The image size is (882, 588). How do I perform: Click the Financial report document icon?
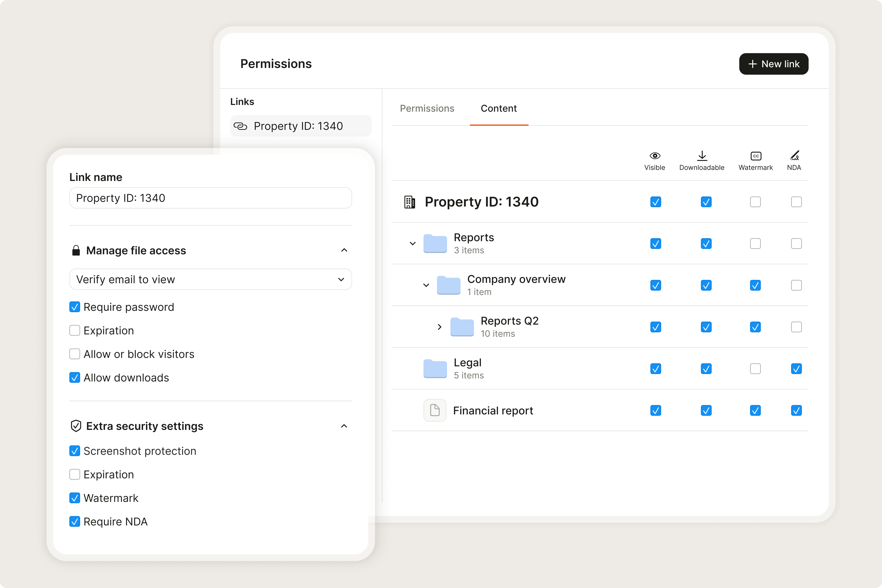coord(435,410)
